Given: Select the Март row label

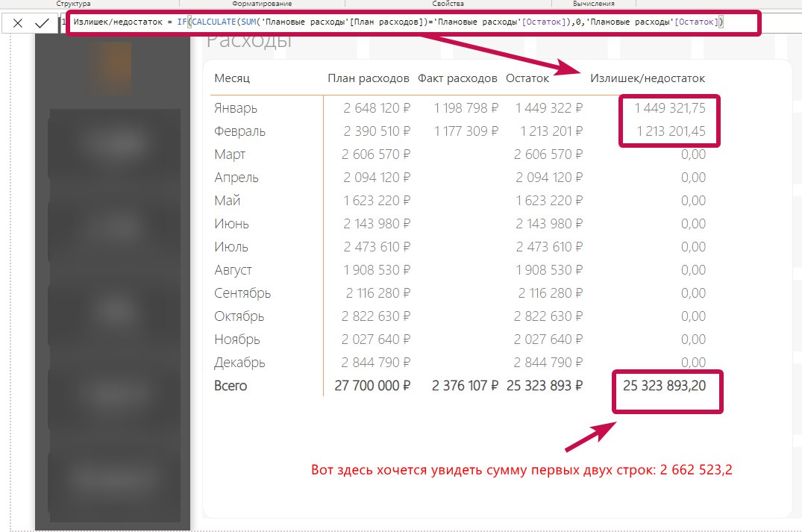Looking at the screenshot, I should point(230,154).
